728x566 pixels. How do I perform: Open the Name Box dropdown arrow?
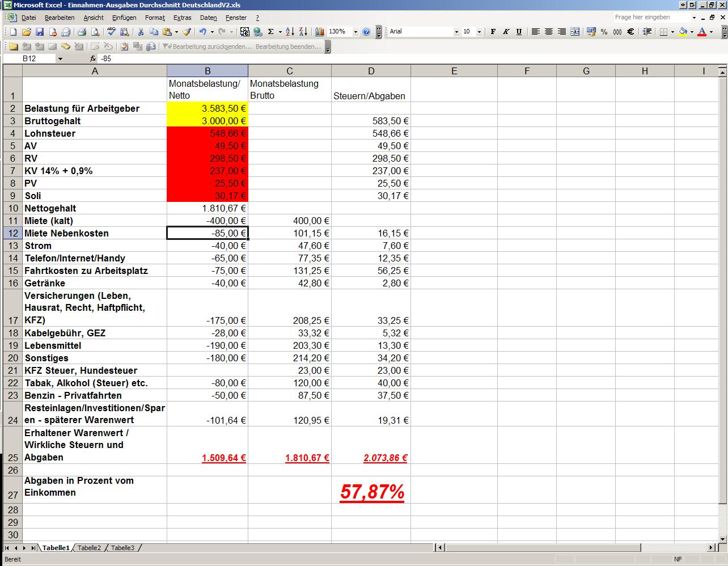click(x=60, y=58)
